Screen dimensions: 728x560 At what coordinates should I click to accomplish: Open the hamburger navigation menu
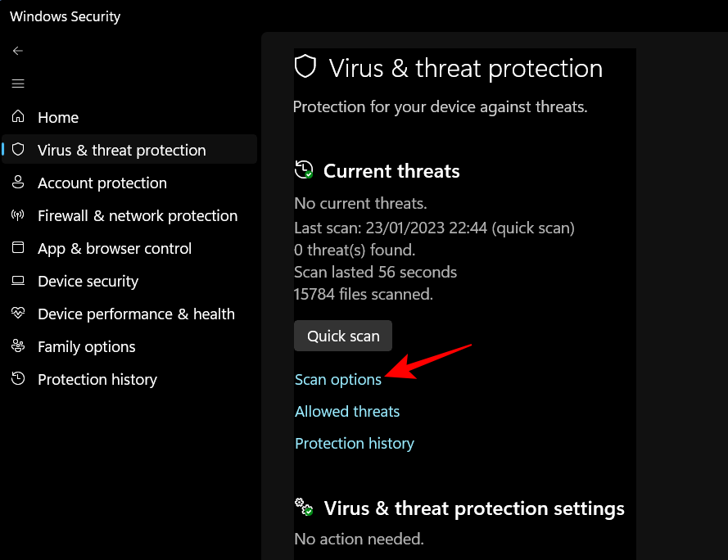click(x=18, y=84)
